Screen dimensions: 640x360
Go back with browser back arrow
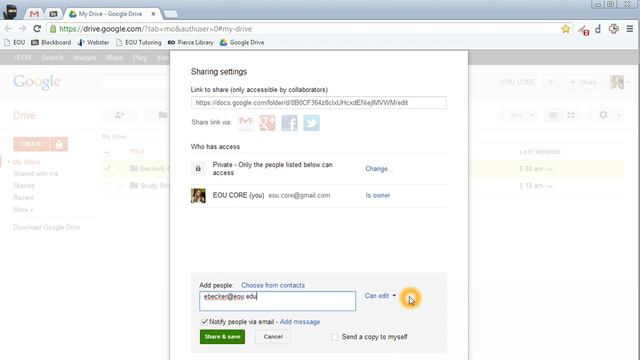tap(9, 29)
